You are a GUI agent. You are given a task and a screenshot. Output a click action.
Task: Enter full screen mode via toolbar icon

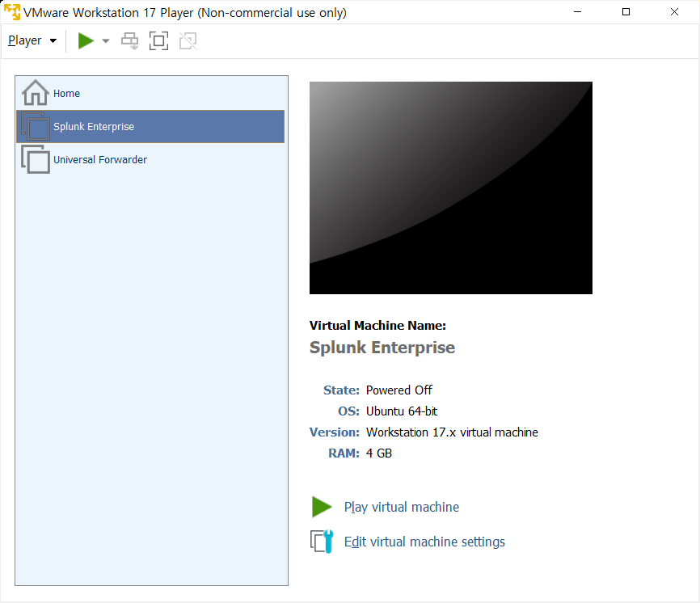(x=158, y=40)
